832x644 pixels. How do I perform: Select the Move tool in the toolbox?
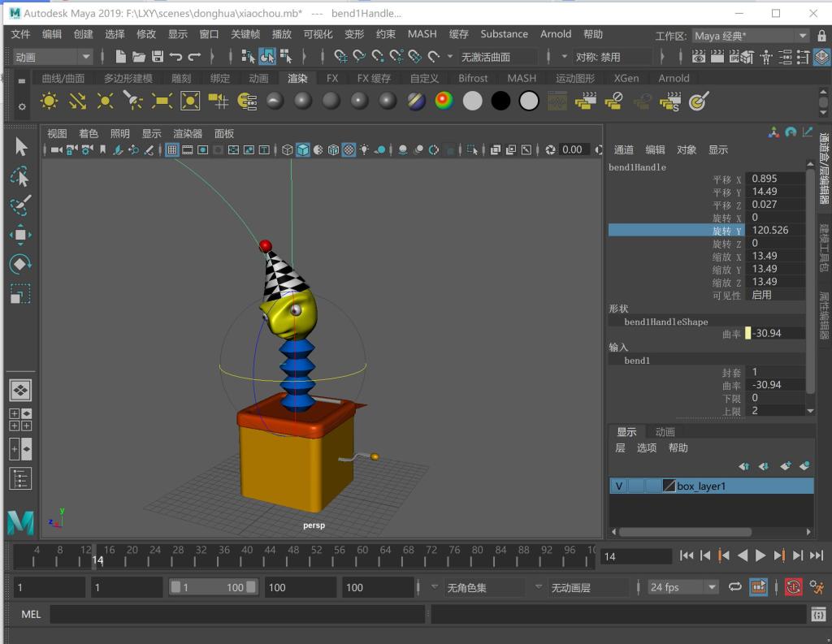20,235
